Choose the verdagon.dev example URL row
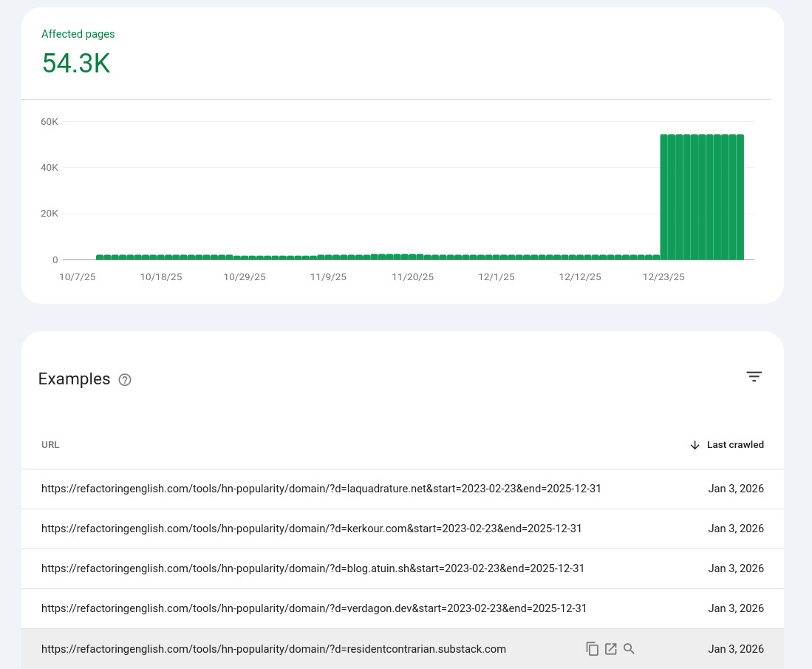 (x=313, y=608)
